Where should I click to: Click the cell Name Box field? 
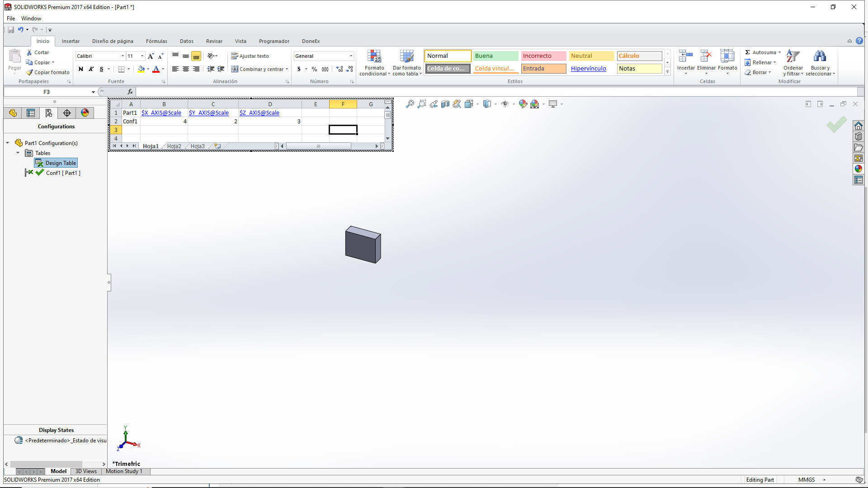point(47,92)
